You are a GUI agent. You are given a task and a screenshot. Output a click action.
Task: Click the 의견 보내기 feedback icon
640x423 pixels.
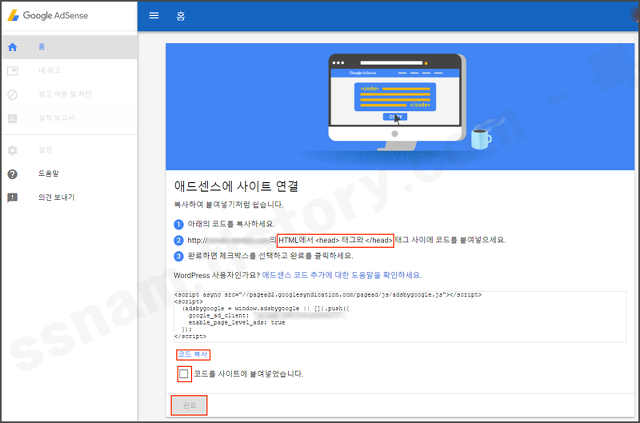(x=13, y=198)
